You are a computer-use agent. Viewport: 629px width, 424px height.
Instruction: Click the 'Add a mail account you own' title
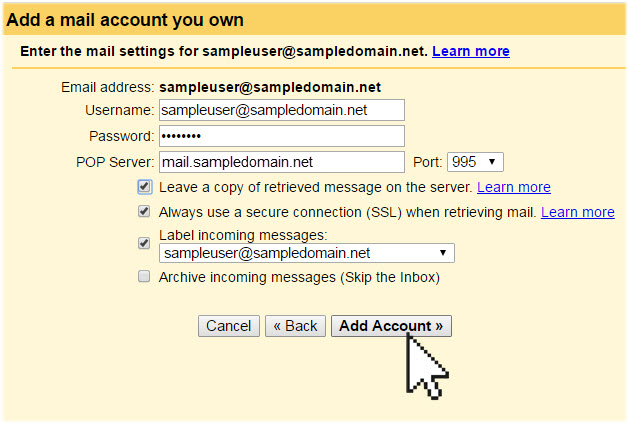coord(125,20)
